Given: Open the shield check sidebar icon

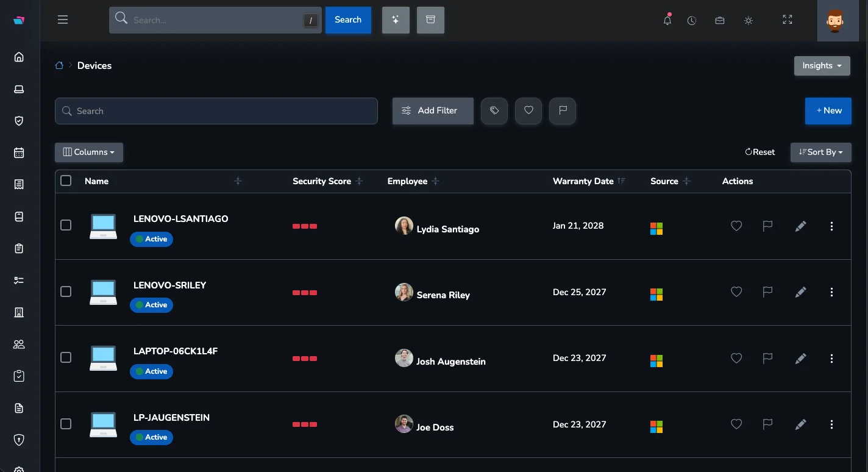Looking at the screenshot, I should tap(19, 121).
